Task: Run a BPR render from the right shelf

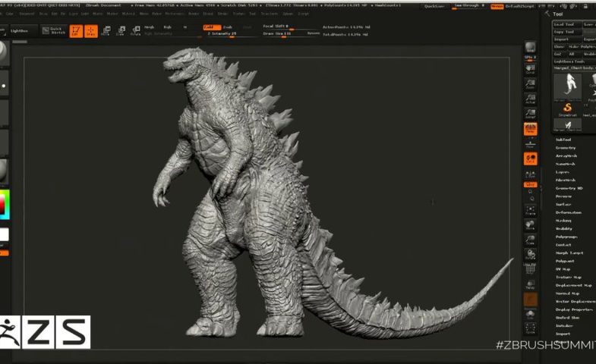Action: coord(530,48)
